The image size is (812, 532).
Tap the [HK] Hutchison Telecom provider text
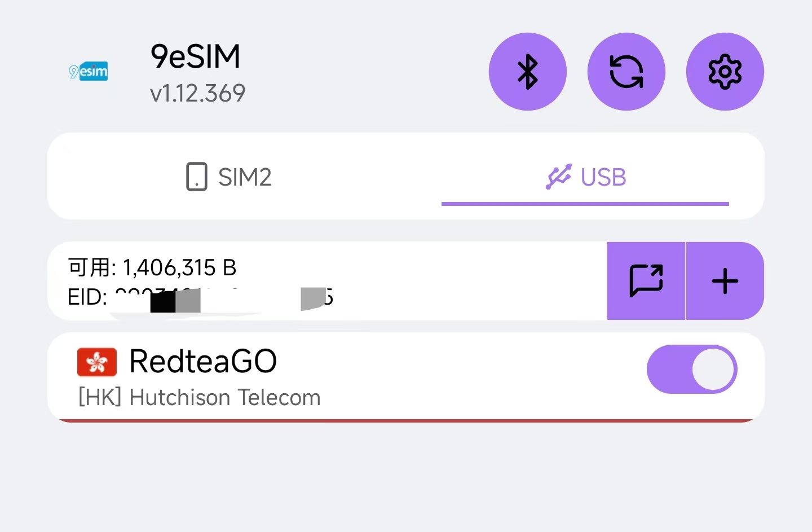[x=200, y=398]
